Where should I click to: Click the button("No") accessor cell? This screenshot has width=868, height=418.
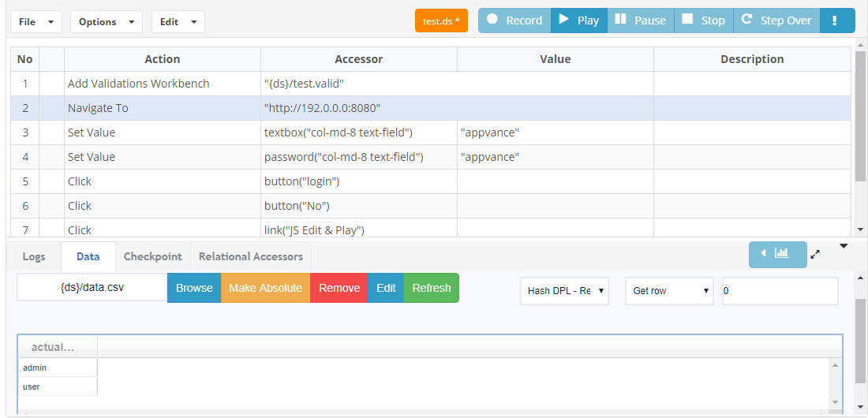(359, 205)
